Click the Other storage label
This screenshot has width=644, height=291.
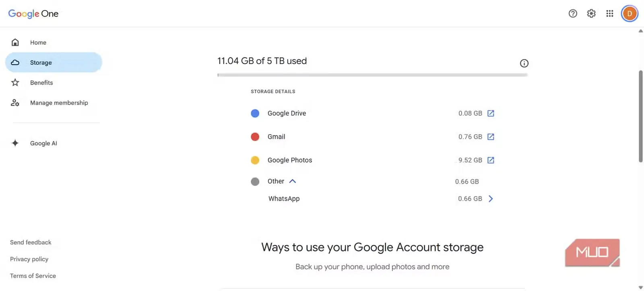(276, 181)
